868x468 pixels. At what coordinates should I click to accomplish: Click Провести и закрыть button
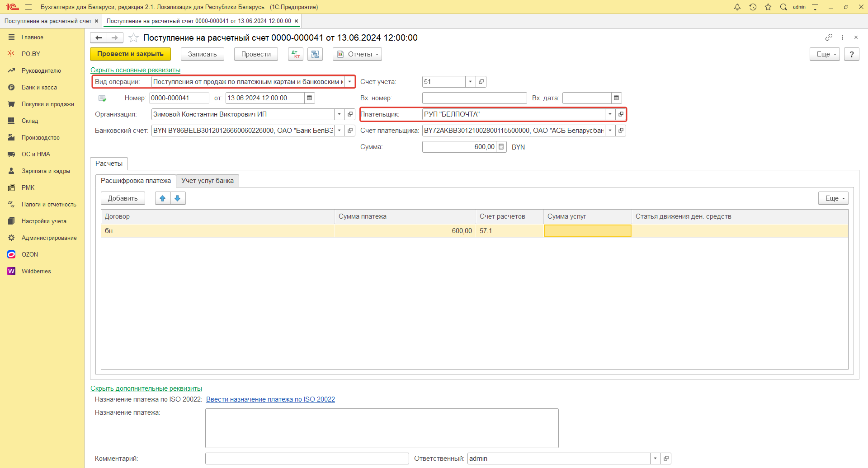pyautogui.click(x=130, y=54)
